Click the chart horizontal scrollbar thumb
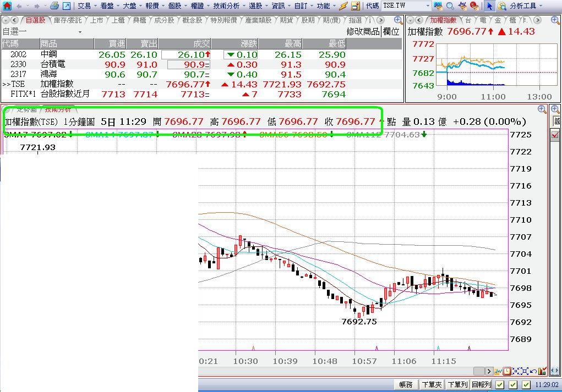562x392 pixels. pos(479,371)
